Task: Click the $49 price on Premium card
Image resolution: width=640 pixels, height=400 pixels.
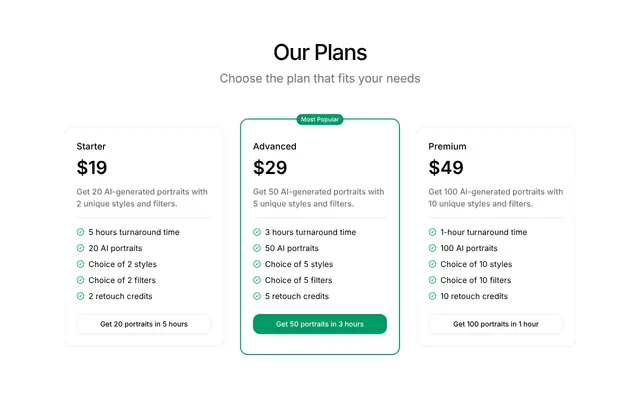Action: point(446,167)
